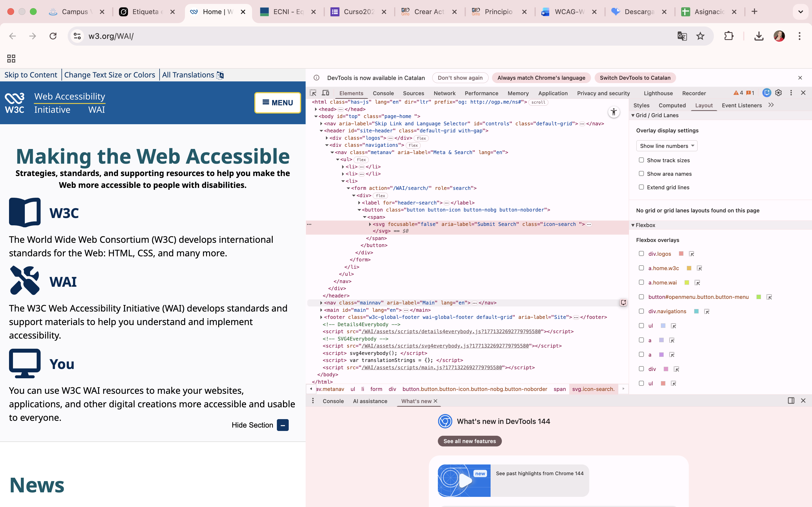This screenshot has width=812, height=507.
Task: Toggle the device toolbar icon
Action: coord(325,93)
